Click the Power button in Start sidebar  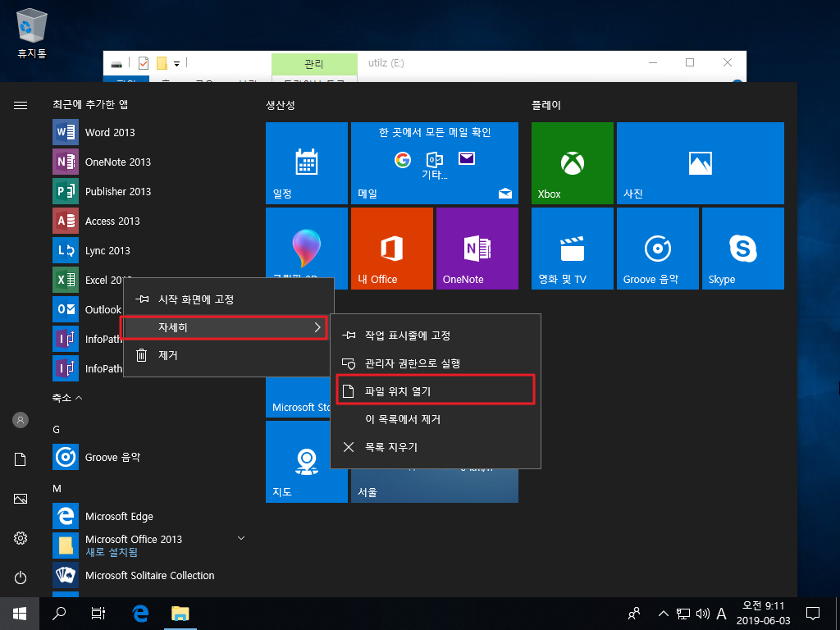[21, 577]
